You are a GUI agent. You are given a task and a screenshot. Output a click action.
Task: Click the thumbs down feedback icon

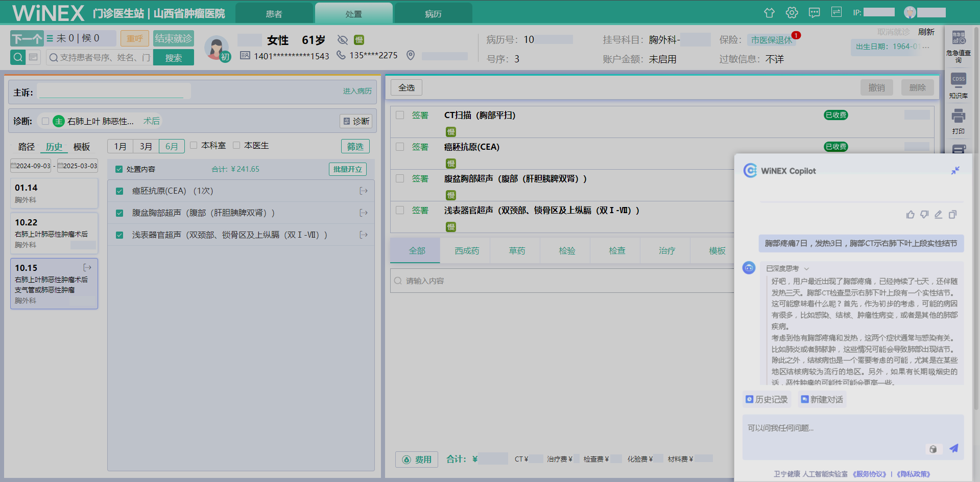point(924,215)
